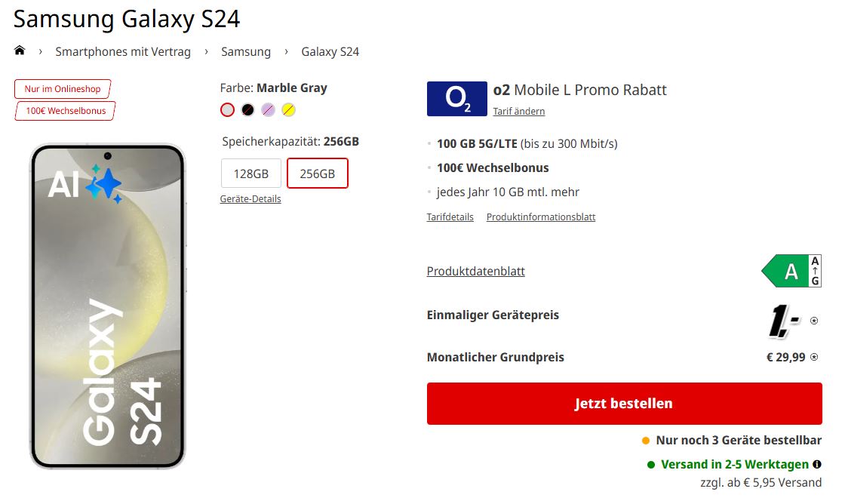The image size is (842, 504).
Task: Click the 100€ Wechselbonus badge
Action: [65, 111]
